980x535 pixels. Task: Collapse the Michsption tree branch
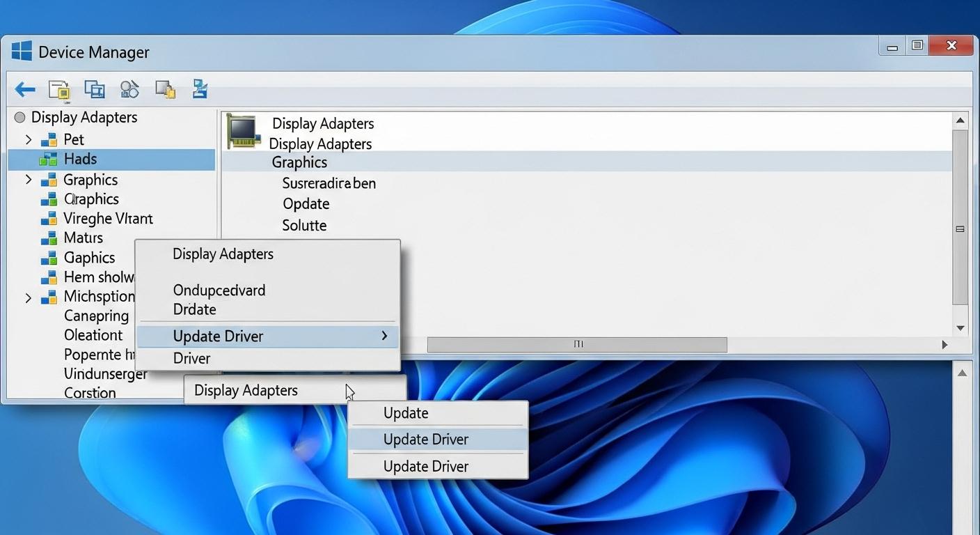[29, 297]
